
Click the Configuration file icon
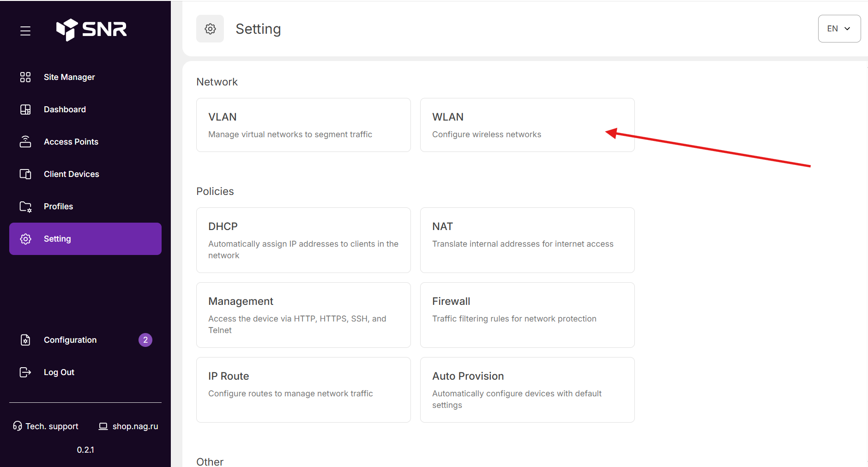tap(25, 340)
